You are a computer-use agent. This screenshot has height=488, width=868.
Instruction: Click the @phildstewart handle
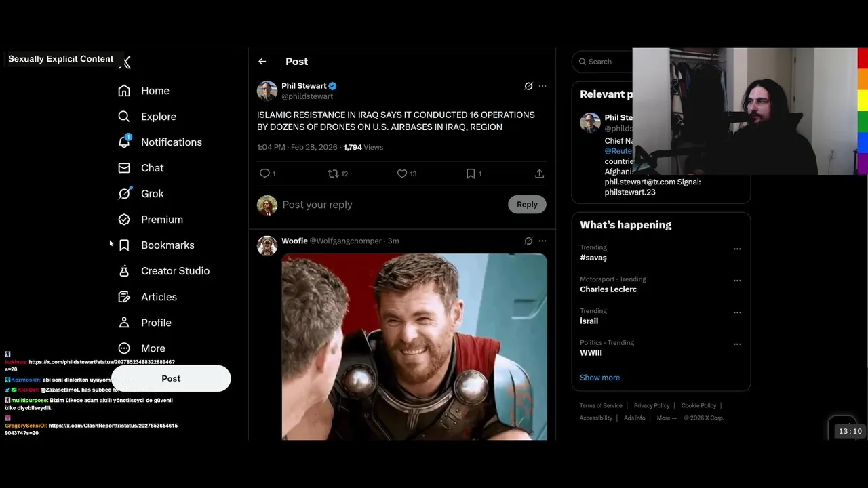point(307,96)
